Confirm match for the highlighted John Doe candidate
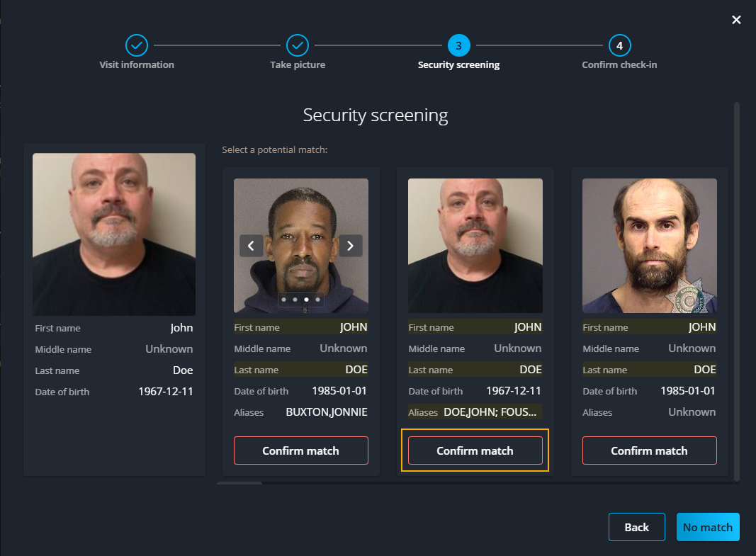756x556 pixels. point(475,450)
